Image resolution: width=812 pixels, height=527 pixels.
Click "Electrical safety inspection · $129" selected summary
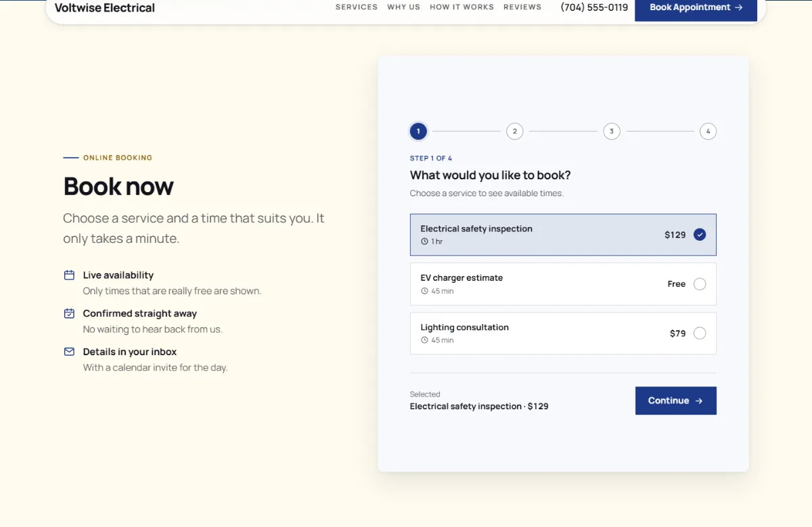coord(479,407)
